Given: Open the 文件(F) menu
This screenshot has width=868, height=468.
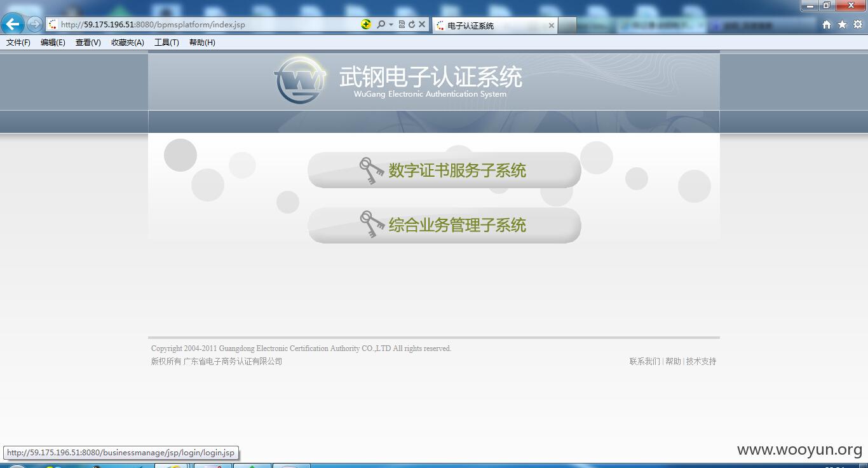Looking at the screenshot, I should pos(18,43).
